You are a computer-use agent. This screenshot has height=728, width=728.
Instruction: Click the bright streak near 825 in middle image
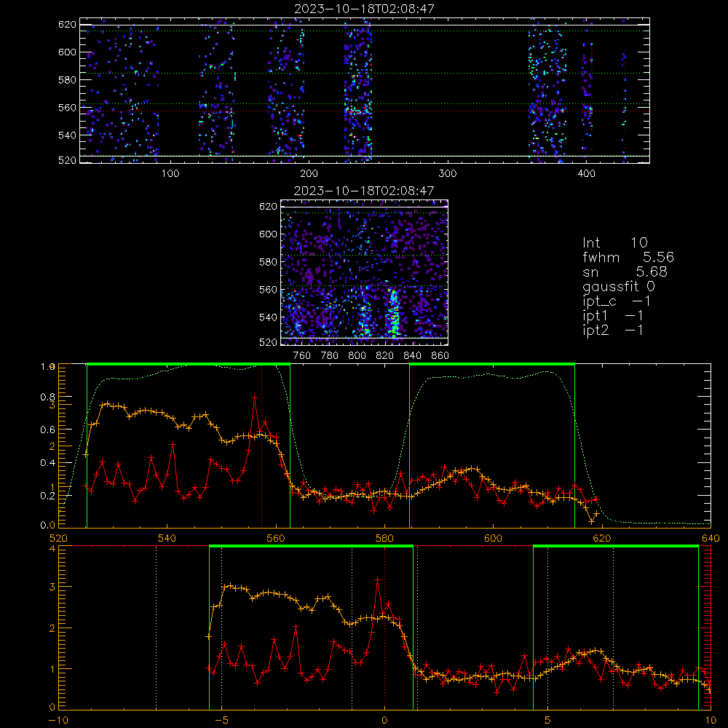[x=394, y=312]
